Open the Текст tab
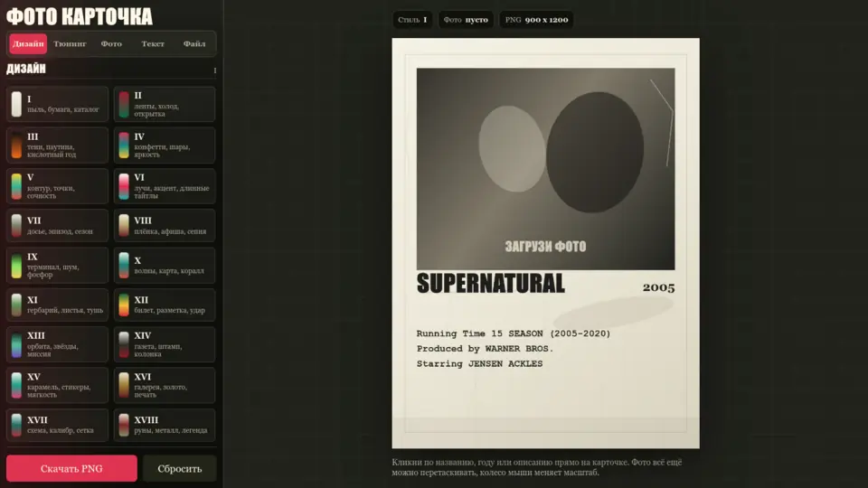868x488 pixels. (x=153, y=44)
